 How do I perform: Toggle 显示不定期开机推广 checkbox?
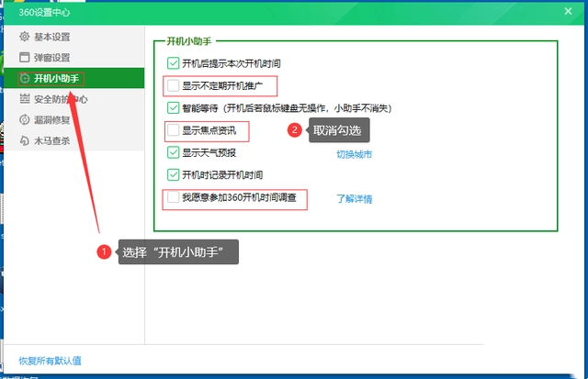coord(173,85)
